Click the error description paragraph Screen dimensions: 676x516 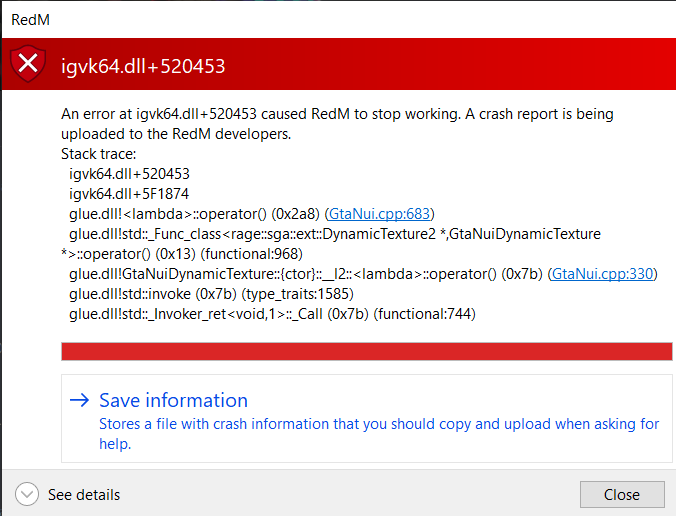click(x=337, y=124)
